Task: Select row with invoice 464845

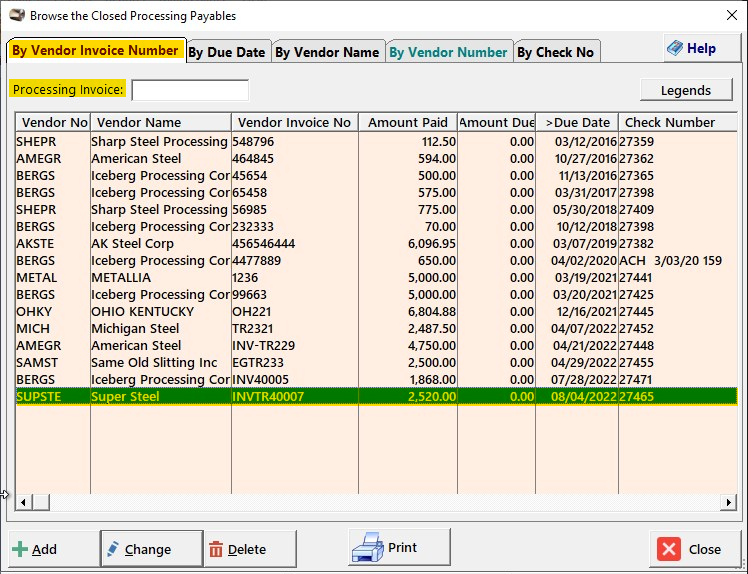Action: (x=376, y=158)
